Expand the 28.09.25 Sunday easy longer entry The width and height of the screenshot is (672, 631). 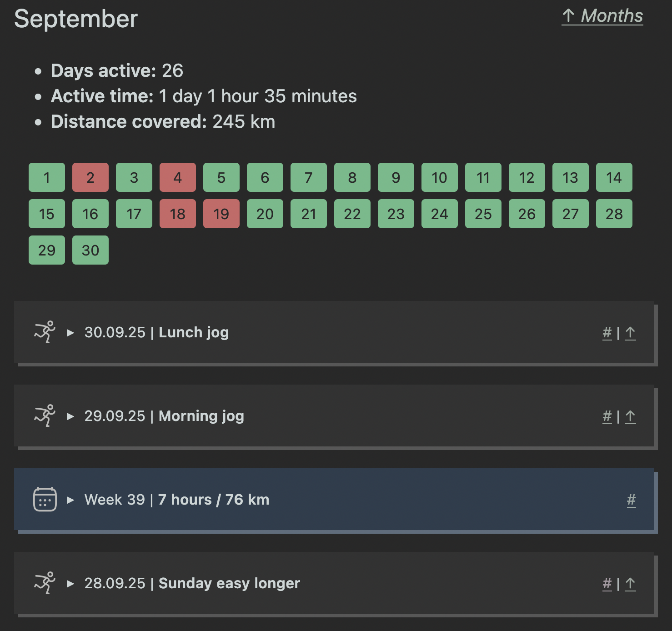[x=70, y=584]
